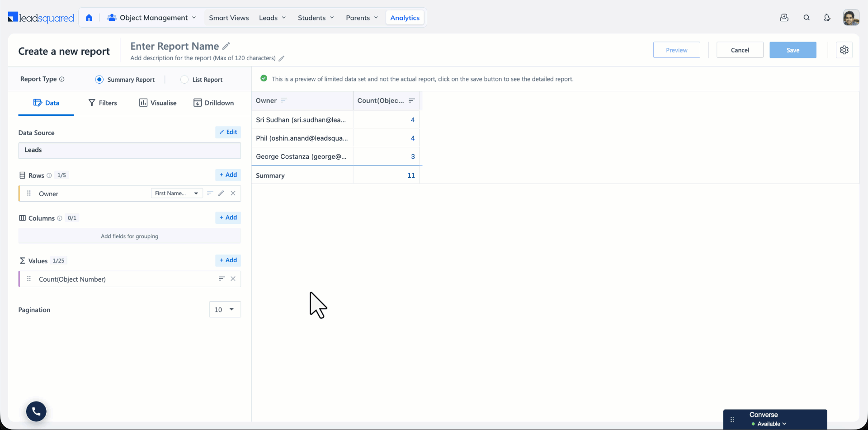Click Columns info icon
This screenshot has width=868, height=430.
(x=60, y=218)
